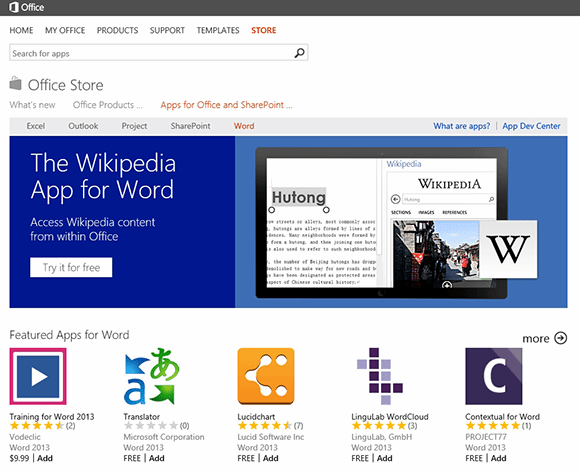Screen dimensions: 580x473
Task: Open the Lucidchart app icon
Action: click(x=266, y=376)
